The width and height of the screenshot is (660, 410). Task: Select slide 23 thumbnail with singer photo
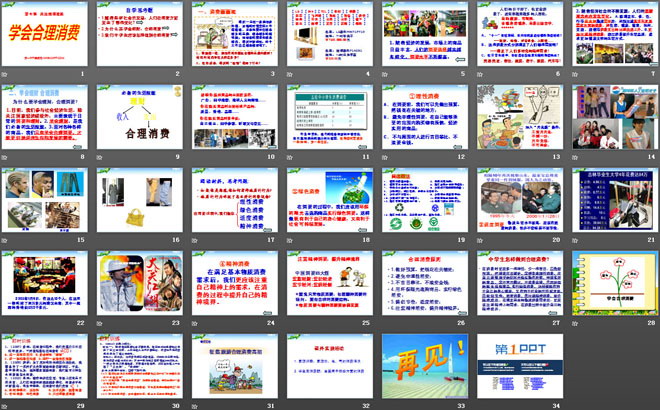click(140, 283)
